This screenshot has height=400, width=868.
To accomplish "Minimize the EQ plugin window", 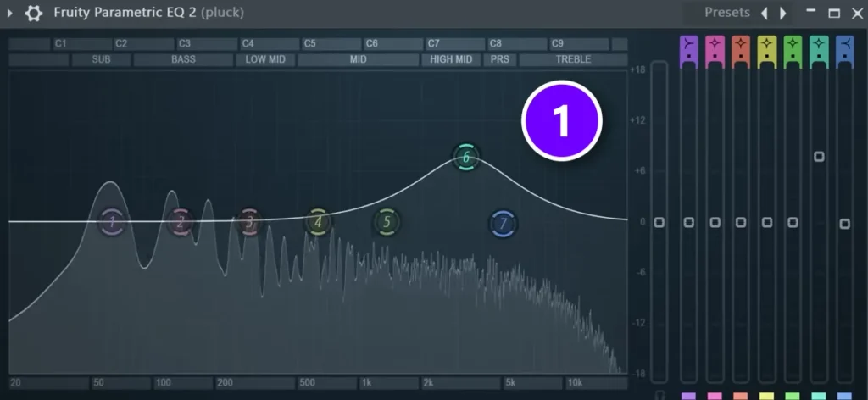I will pos(811,11).
